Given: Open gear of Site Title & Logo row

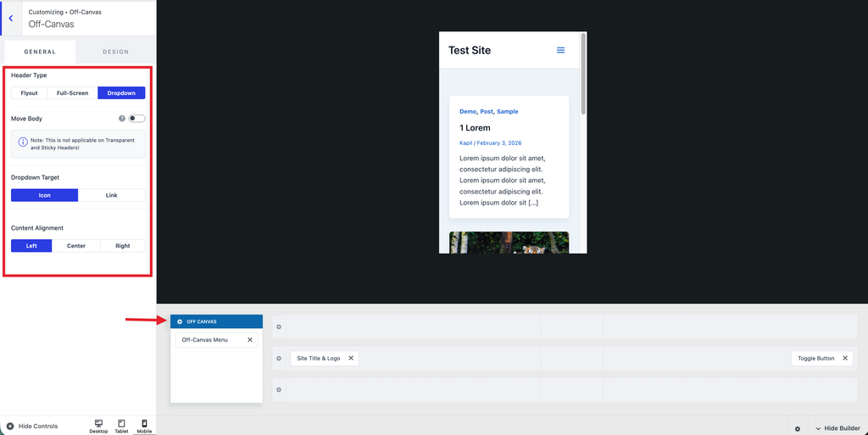Looking at the screenshot, I should tap(279, 358).
